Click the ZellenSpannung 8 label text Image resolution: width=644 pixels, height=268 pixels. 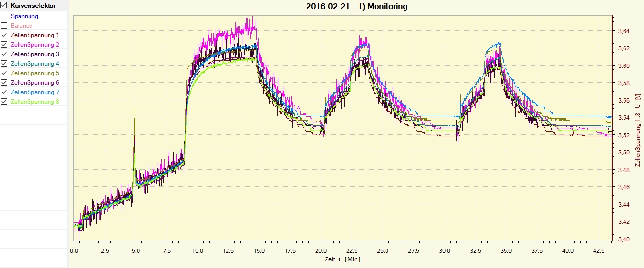pyautogui.click(x=35, y=102)
